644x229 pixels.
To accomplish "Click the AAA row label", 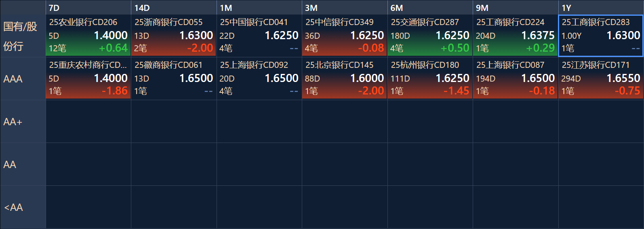I will 23,79.
